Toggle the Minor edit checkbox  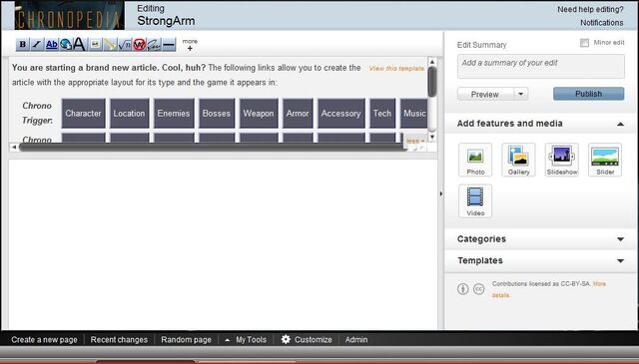tap(584, 43)
